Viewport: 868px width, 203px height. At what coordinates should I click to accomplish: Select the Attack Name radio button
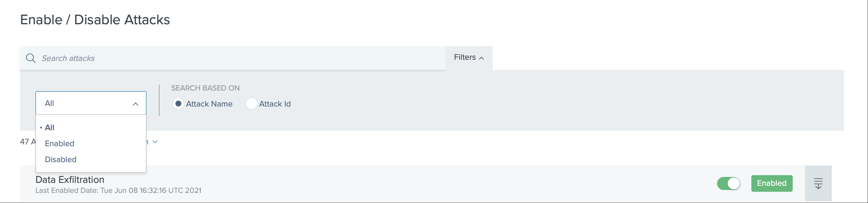click(178, 104)
